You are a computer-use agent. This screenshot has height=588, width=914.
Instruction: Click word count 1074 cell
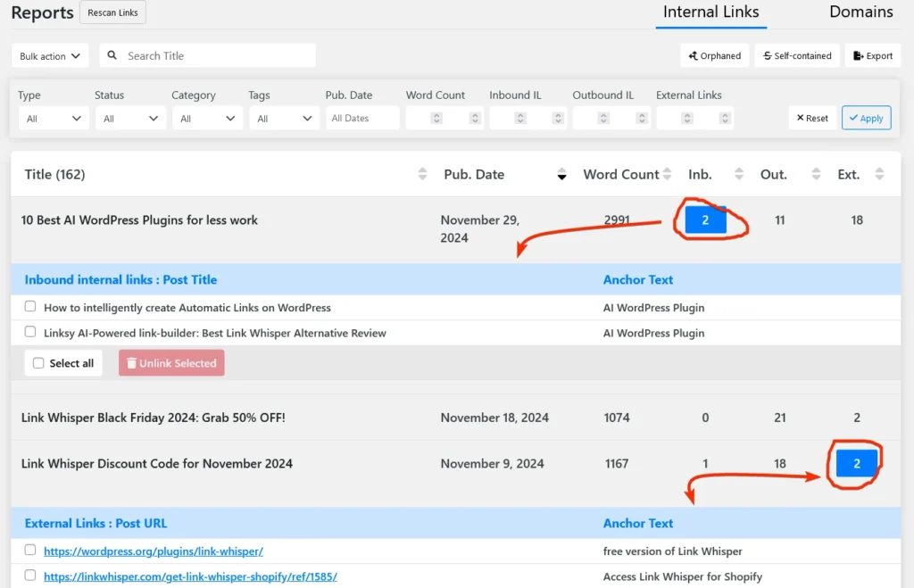click(x=617, y=418)
